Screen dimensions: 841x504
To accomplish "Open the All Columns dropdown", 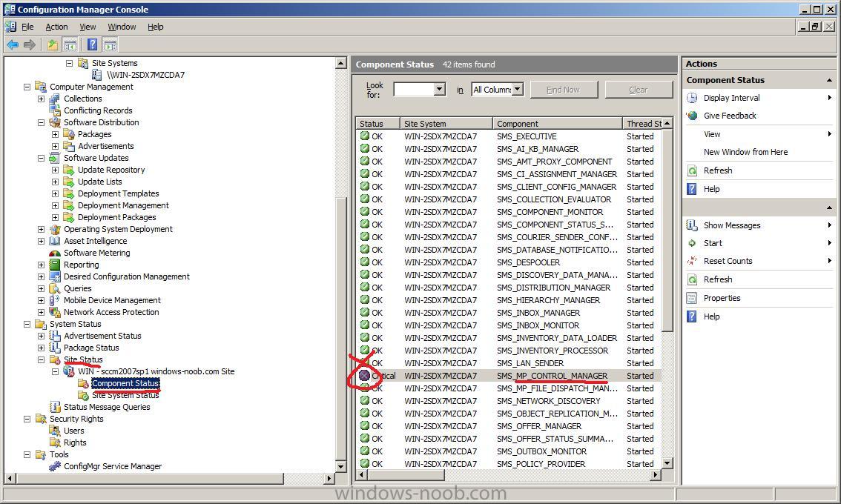I will pyautogui.click(x=517, y=90).
